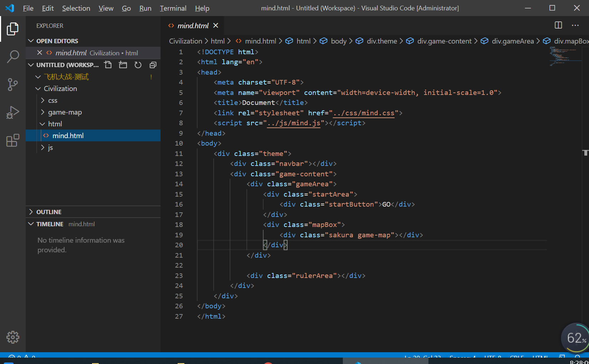Open the ../js/mind.js link on line 8

point(294,123)
